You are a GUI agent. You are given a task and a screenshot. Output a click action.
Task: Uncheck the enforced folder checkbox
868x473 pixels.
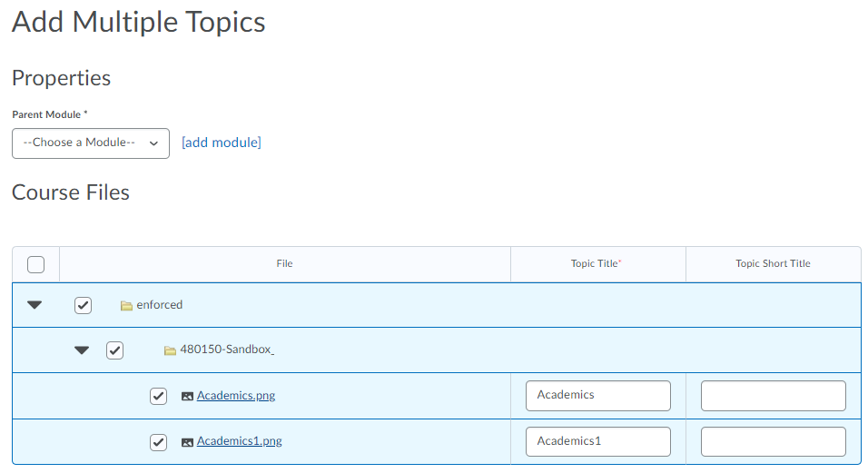point(83,305)
